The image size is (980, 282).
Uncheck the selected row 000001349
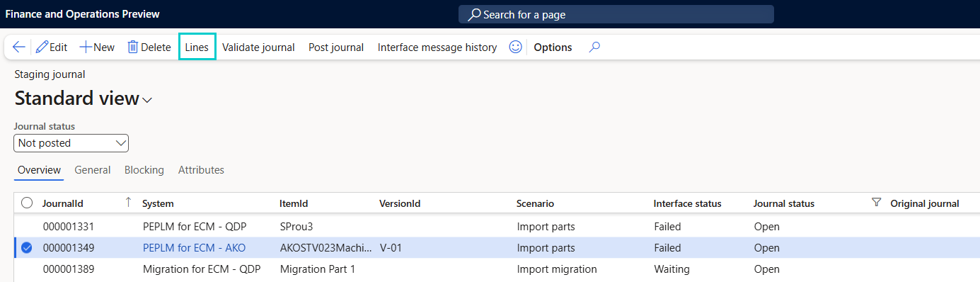(27, 248)
